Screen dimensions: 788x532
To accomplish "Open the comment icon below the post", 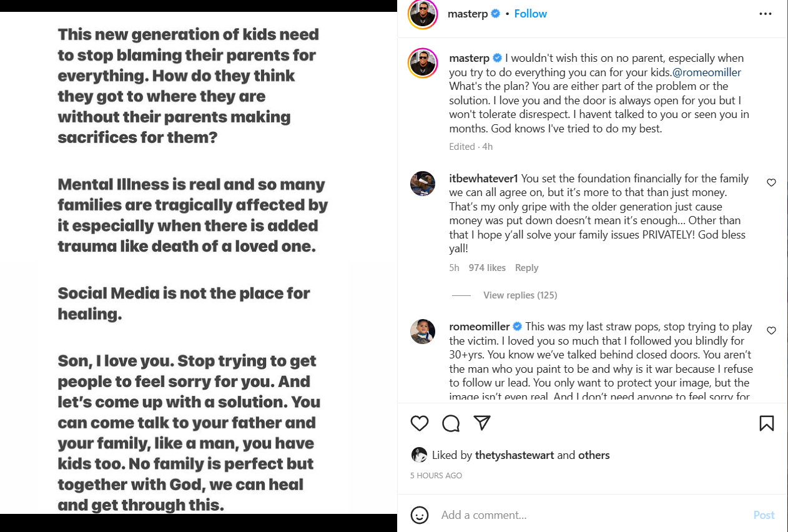I will click(450, 423).
